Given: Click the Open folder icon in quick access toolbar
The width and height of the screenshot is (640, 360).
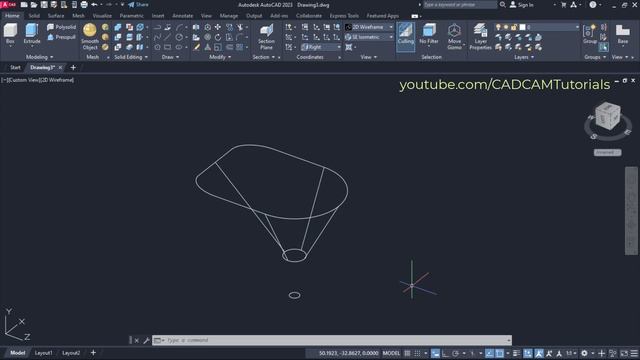Looking at the screenshot, I should (x=34, y=5).
